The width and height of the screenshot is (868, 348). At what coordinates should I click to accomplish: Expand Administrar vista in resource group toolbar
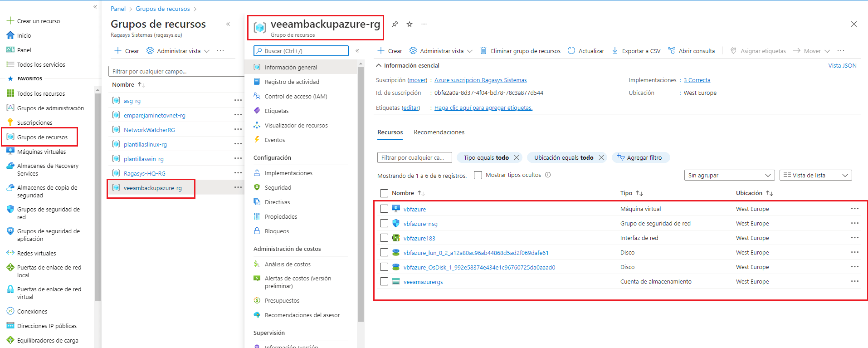pos(441,51)
